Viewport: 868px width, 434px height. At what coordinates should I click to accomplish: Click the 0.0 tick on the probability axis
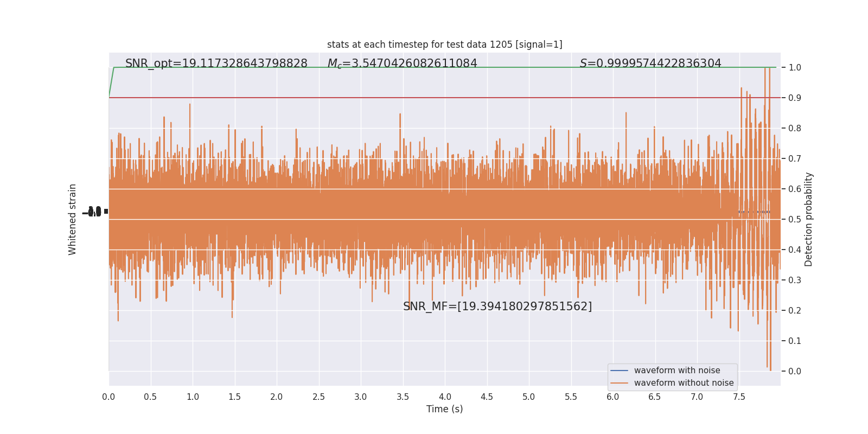[795, 372]
